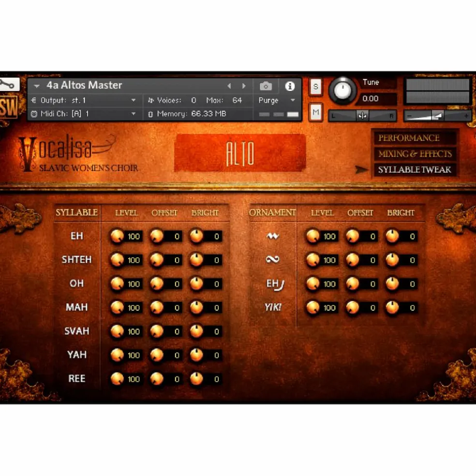Click the volume plus end of slider
476x476 pixels.
point(466,116)
